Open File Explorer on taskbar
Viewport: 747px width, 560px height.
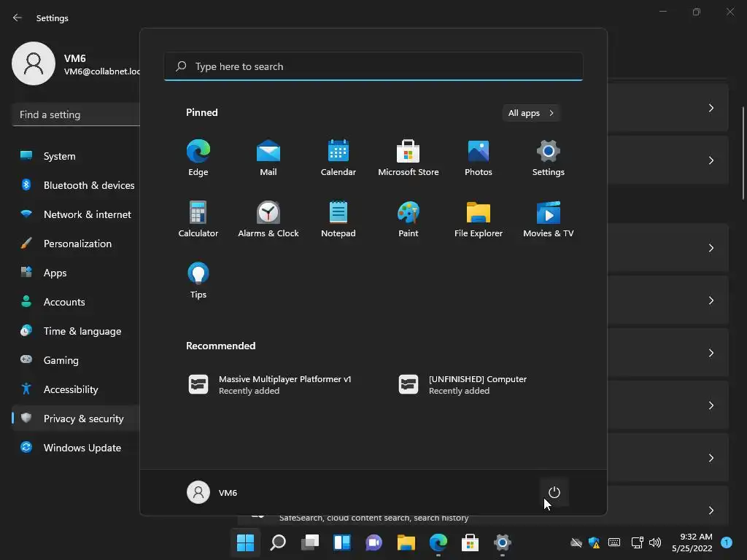tap(406, 542)
